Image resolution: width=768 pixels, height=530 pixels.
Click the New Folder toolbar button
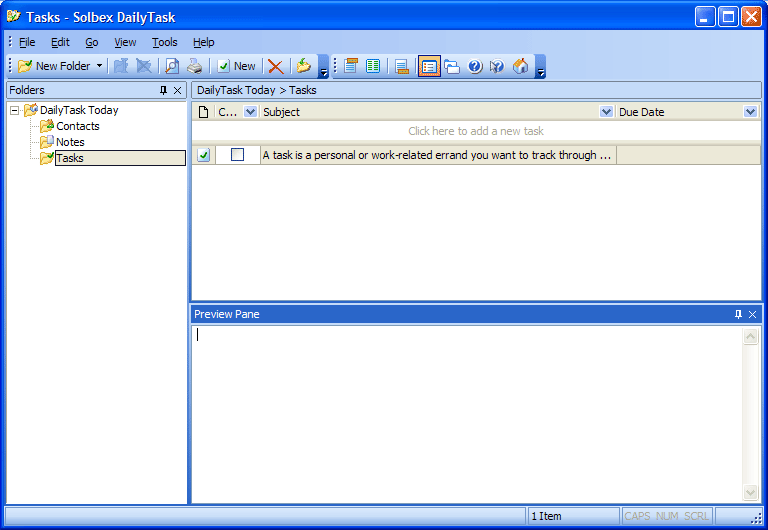[54, 66]
